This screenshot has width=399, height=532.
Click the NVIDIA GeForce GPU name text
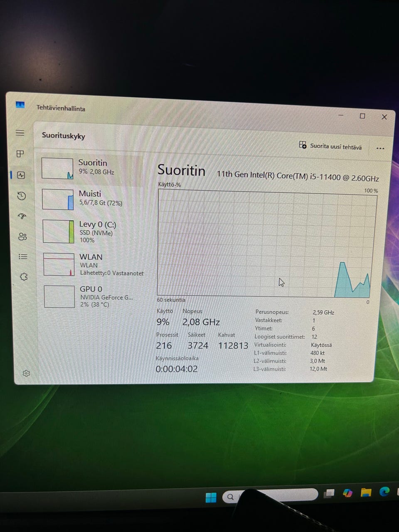click(x=107, y=297)
